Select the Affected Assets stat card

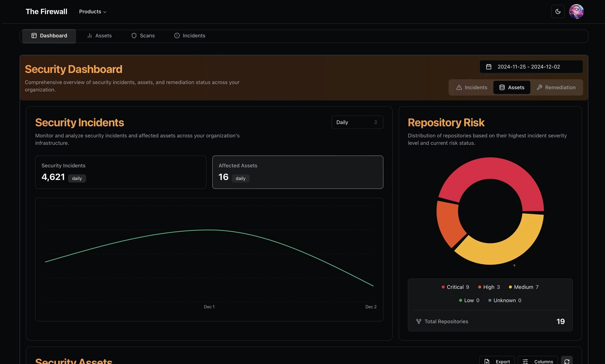297,172
